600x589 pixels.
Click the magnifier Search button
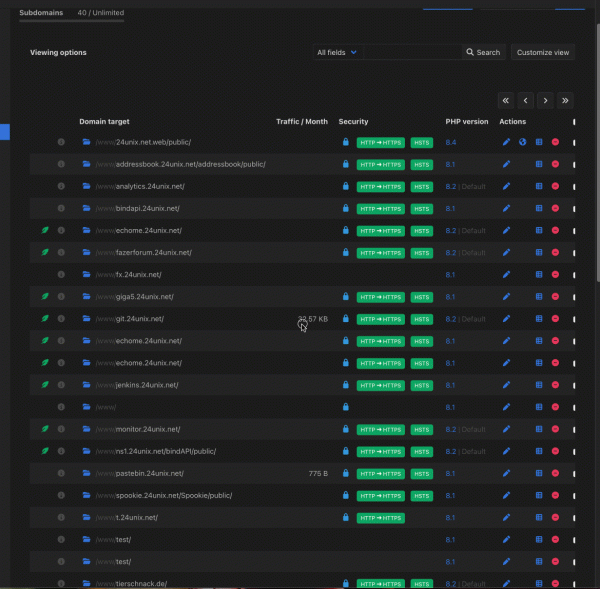click(x=483, y=52)
